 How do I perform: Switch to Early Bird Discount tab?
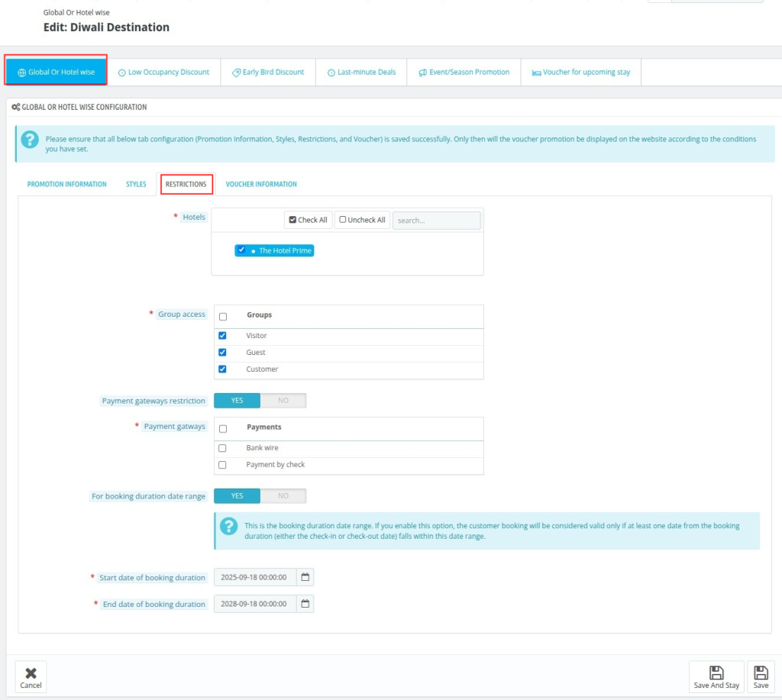[x=268, y=73]
